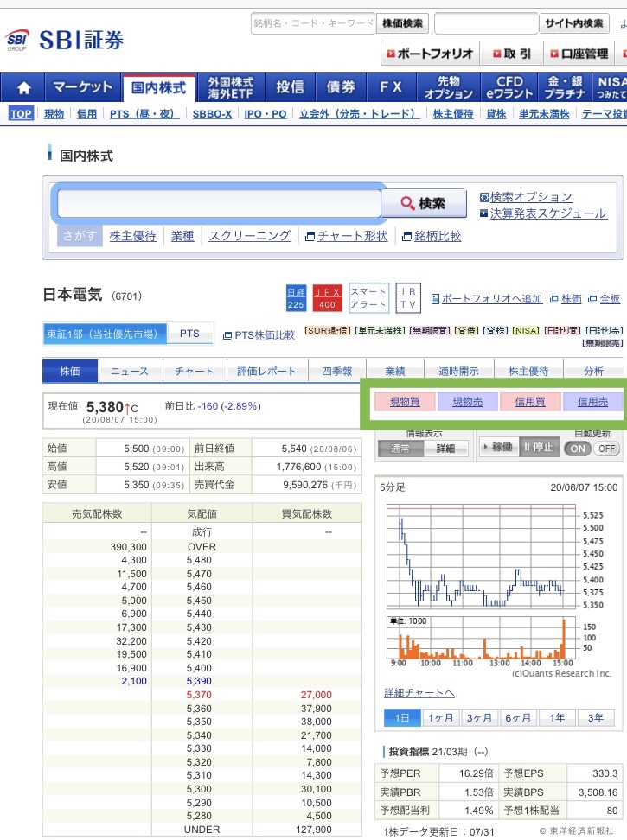Click 現物売 order button
The height and width of the screenshot is (840, 627).
(467, 402)
